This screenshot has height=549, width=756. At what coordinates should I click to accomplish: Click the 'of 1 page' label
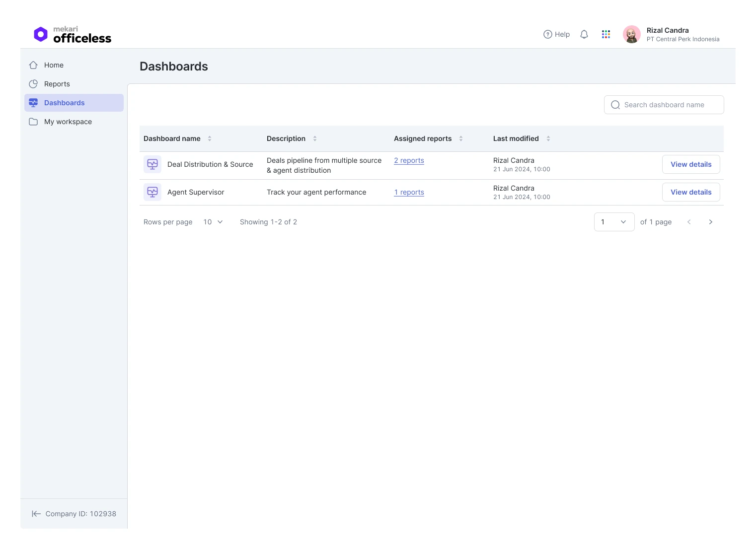click(x=656, y=222)
